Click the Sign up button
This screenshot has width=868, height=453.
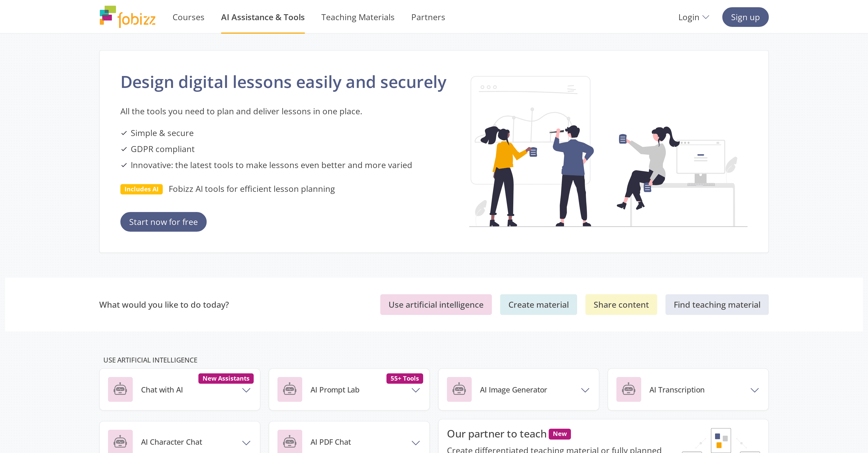click(x=745, y=17)
